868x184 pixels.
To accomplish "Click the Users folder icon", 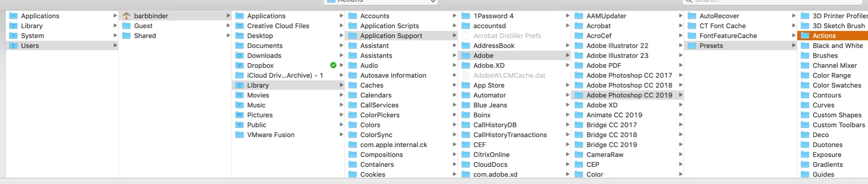I will coord(14,46).
